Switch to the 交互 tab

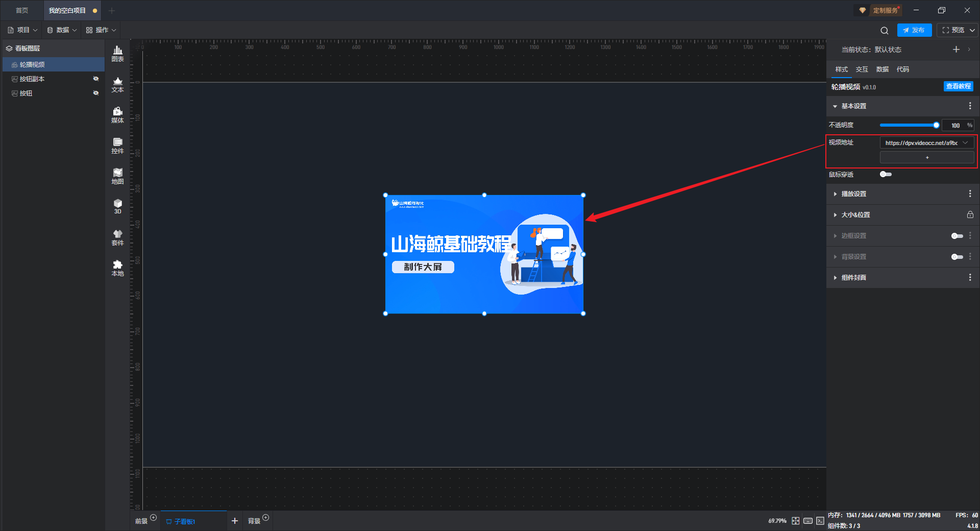pyautogui.click(x=862, y=69)
